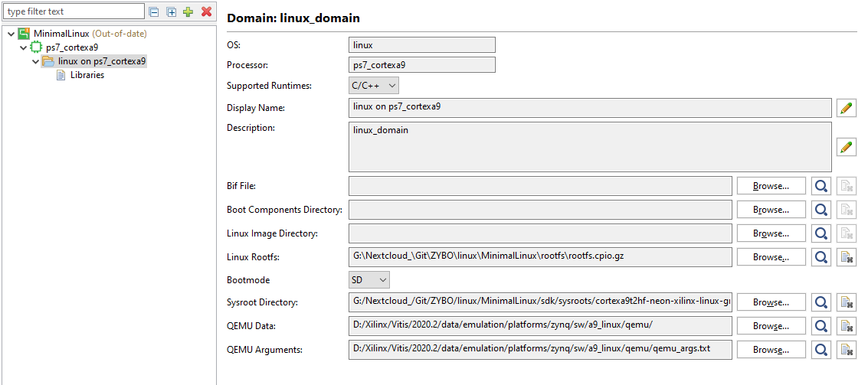Click the QEMU Data path field

tap(540, 326)
